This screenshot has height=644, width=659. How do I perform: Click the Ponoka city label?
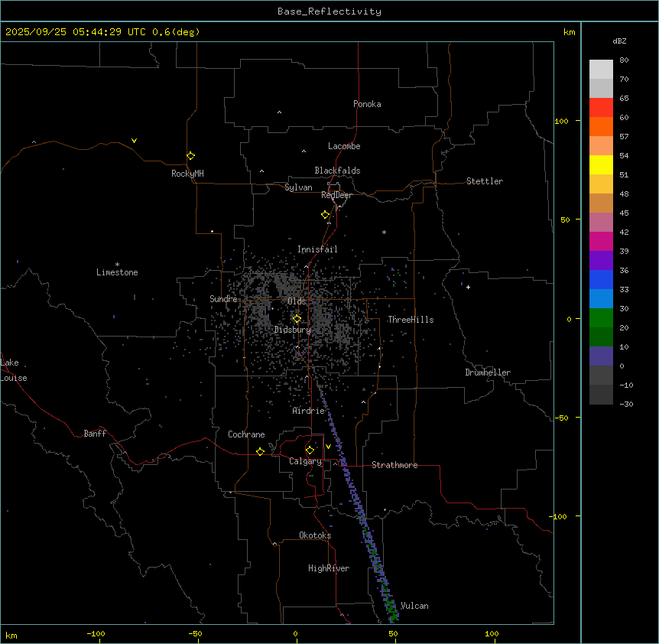tap(367, 104)
